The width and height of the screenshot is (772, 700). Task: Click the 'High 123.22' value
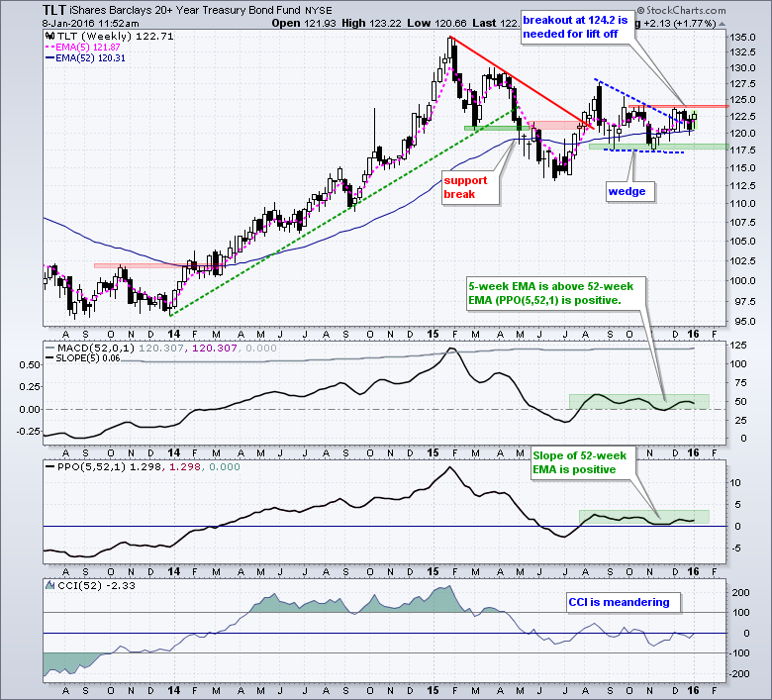pyautogui.click(x=372, y=23)
